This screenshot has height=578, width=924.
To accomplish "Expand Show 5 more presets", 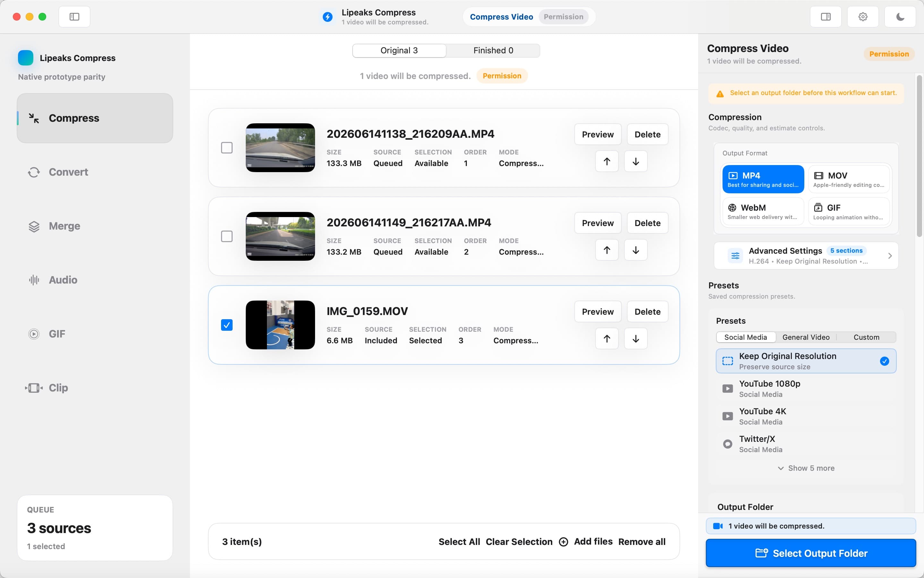I will coord(806,468).
